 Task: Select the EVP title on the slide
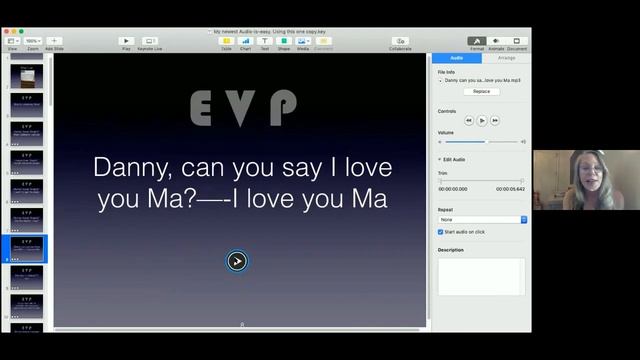[x=243, y=108]
